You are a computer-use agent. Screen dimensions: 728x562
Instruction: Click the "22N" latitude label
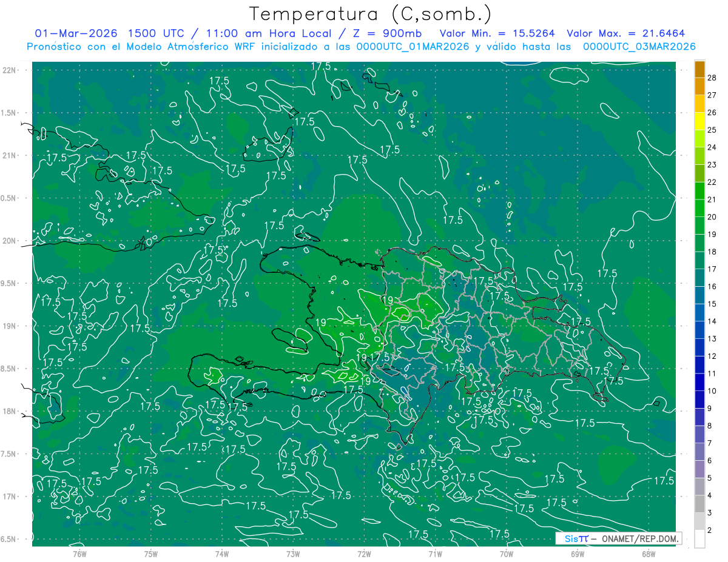coord(8,70)
